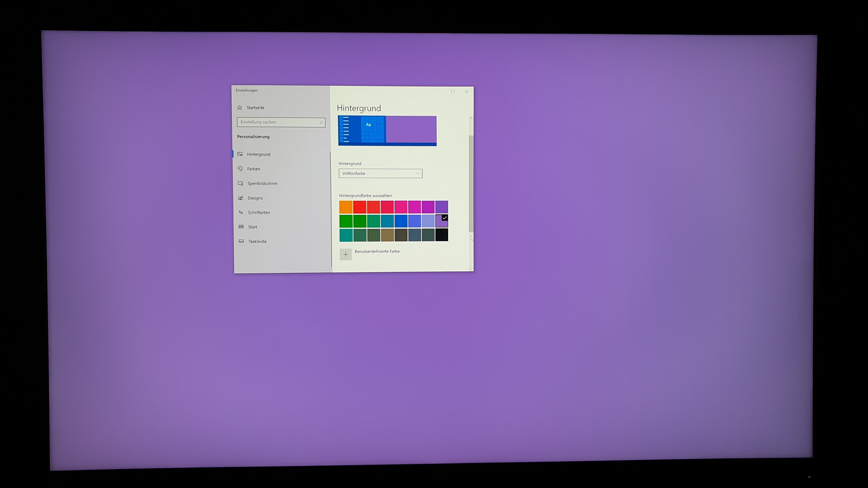Open the Farben settings page

(253, 169)
